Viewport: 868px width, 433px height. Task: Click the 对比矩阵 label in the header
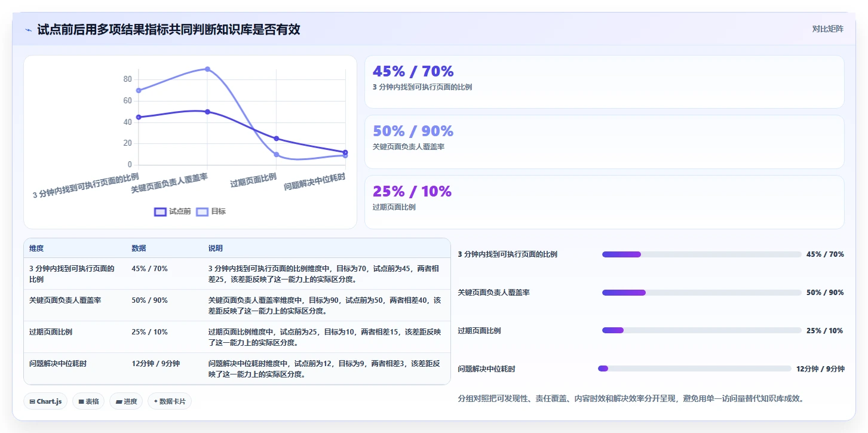[827, 29]
